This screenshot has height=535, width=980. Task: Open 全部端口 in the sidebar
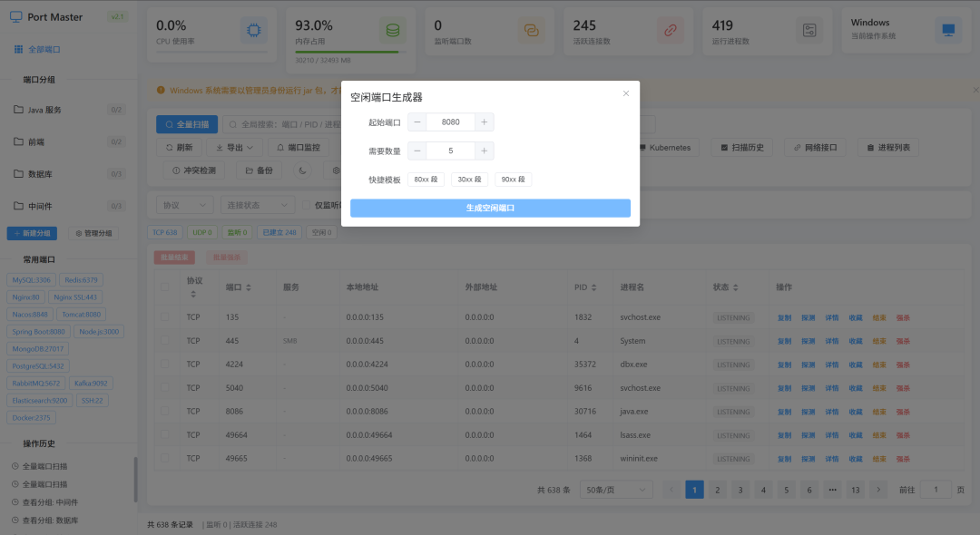[37, 49]
